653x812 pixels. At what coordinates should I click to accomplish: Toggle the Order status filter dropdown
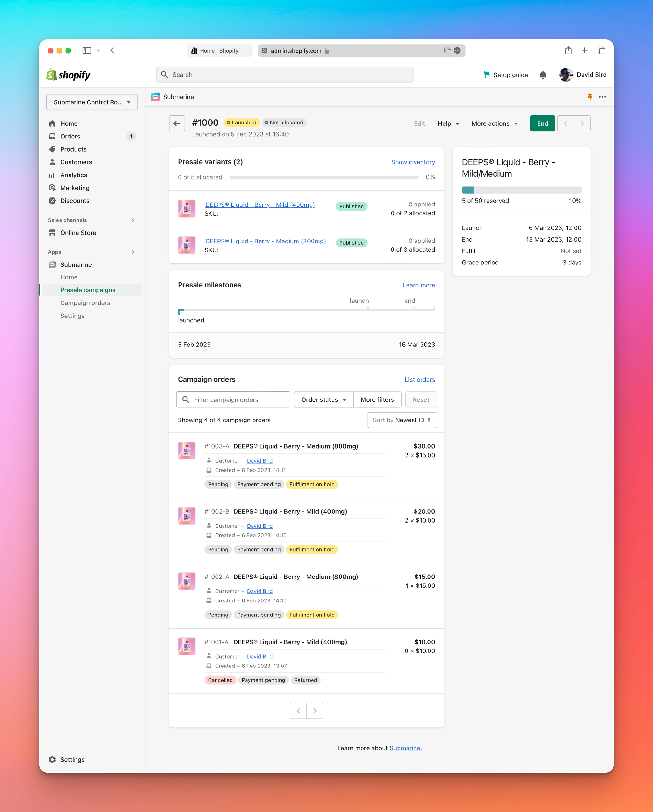tap(324, 399)
